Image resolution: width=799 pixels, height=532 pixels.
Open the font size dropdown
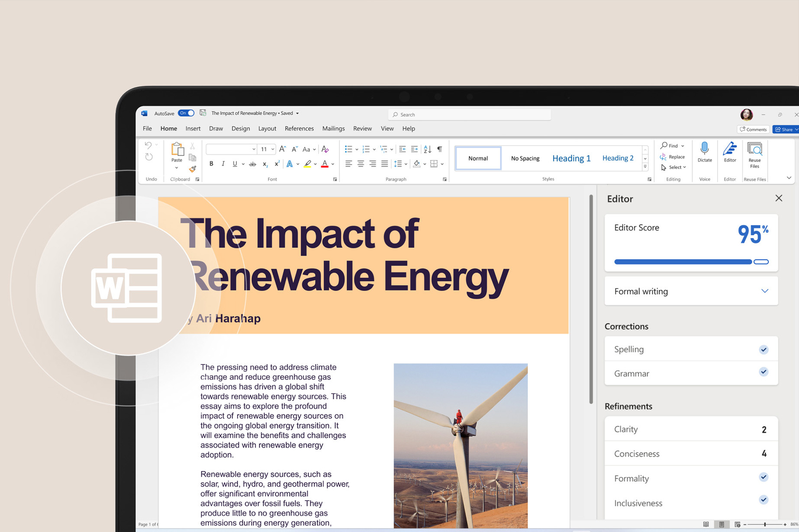[x=273, y=149]
